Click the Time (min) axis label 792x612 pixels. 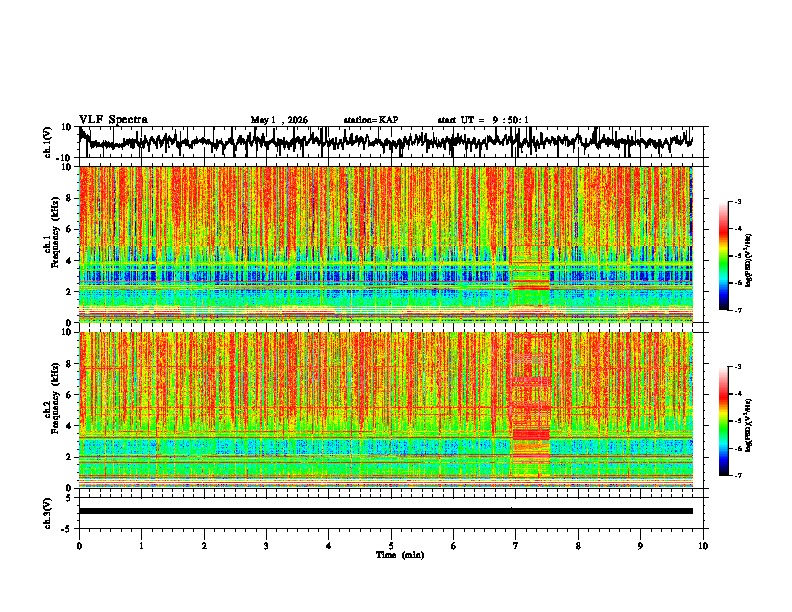click(400, 555)
